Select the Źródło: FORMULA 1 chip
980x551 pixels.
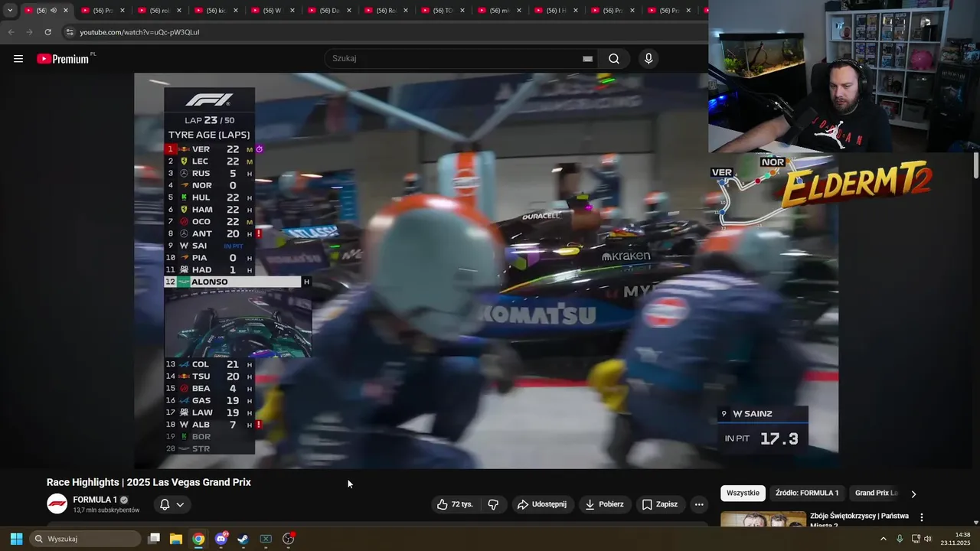[807, 494]
